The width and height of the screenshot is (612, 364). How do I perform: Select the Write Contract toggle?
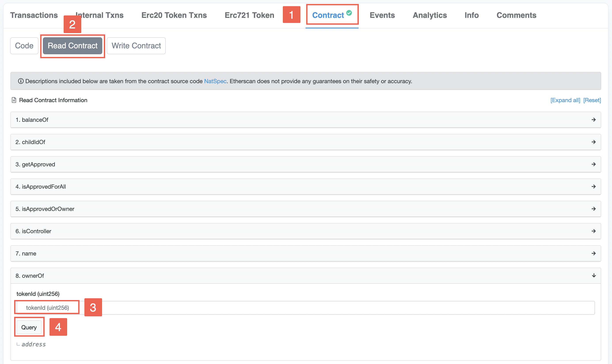(136, 45)
